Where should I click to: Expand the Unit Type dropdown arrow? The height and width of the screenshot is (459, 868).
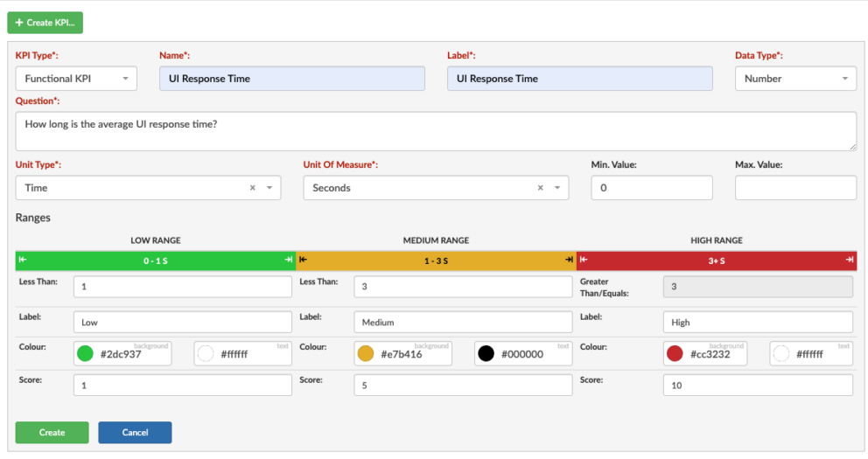[269, 188]
